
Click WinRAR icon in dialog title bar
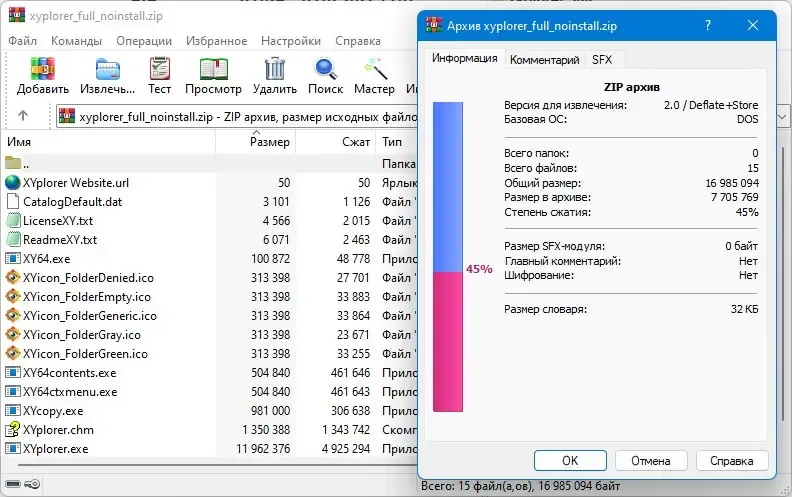click(434, 25)
